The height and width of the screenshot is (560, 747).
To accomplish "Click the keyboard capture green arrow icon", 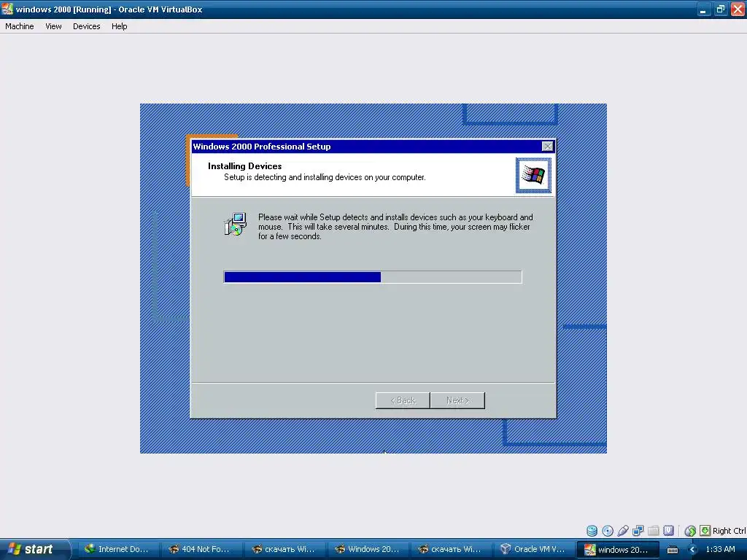I will pos(705,531).
